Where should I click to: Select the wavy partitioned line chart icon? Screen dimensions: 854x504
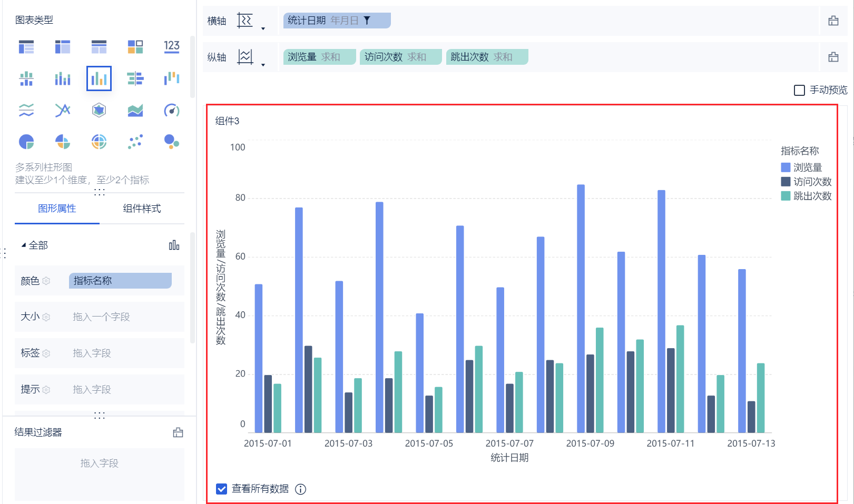pos(26,110)
